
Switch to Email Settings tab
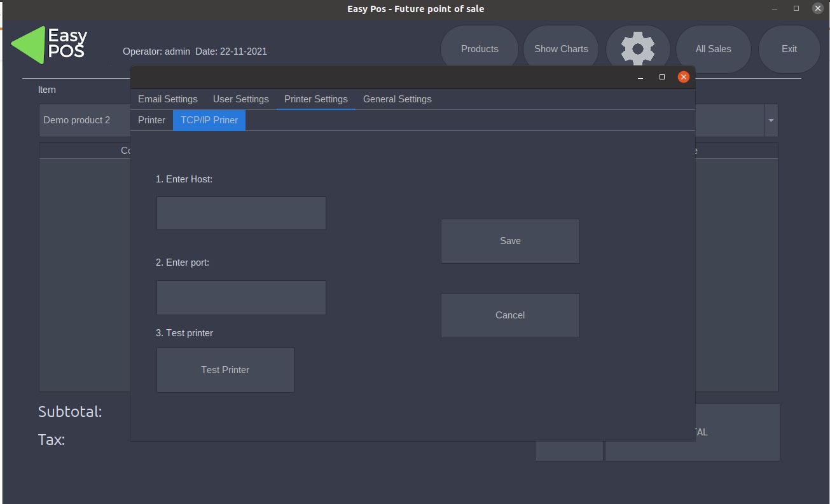tap(168, 99)
